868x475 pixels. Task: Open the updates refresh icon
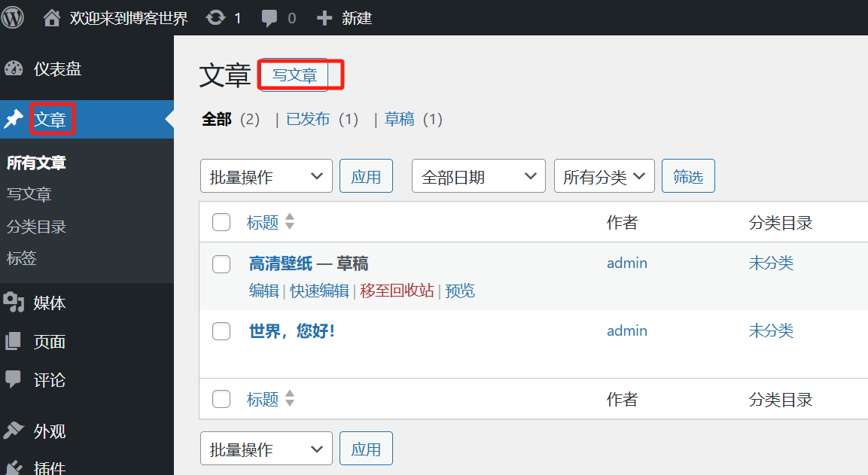[x=215, y=18]
